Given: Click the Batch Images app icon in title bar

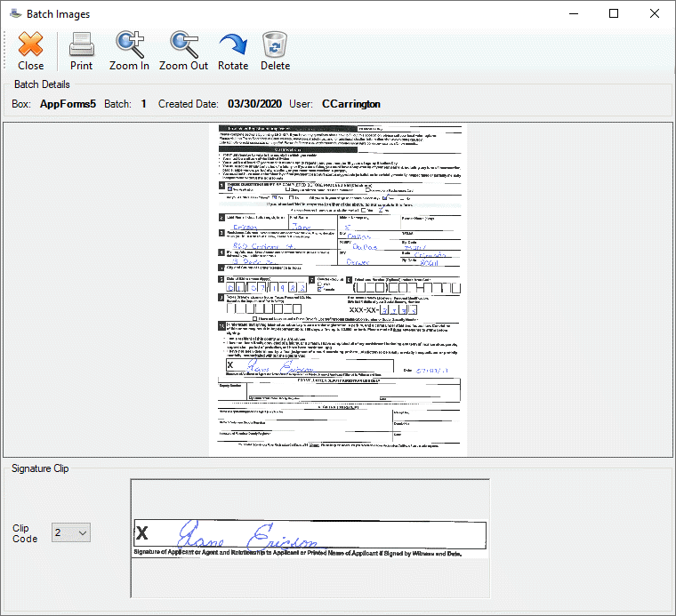Looking at the screenshot, I should (15, 14).
